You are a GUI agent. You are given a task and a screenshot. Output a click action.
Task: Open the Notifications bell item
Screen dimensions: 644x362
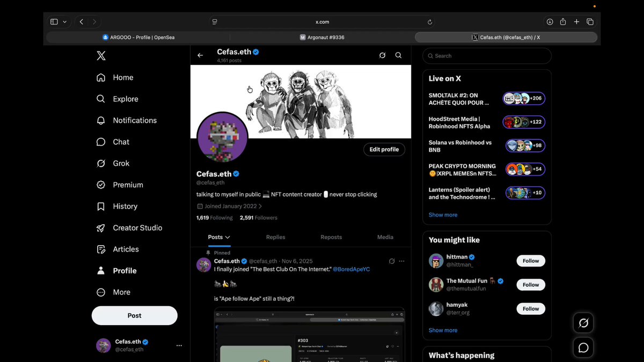pyautogui.click(x=126, y=120)
